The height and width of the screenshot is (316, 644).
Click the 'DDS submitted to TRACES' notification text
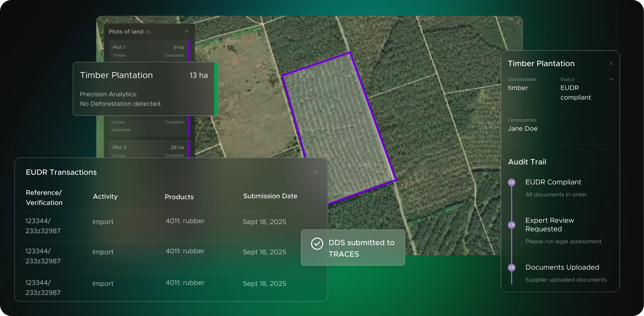point(361,248)
